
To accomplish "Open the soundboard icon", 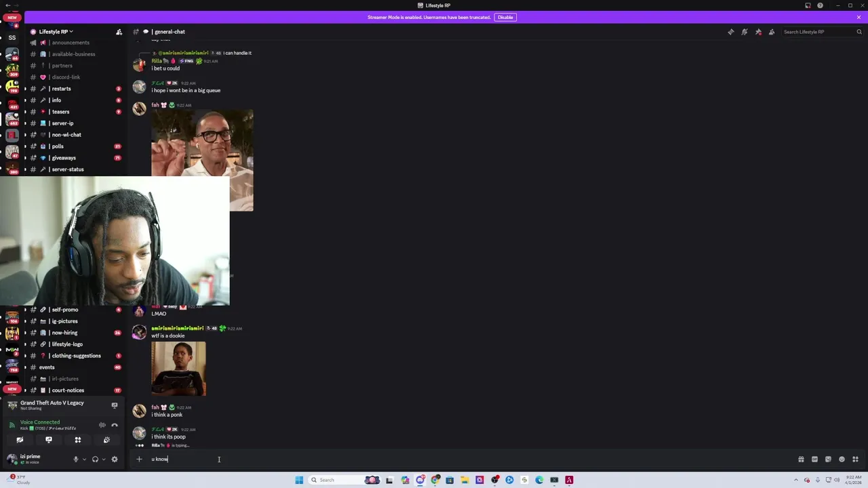I will [x=106, y=440].
